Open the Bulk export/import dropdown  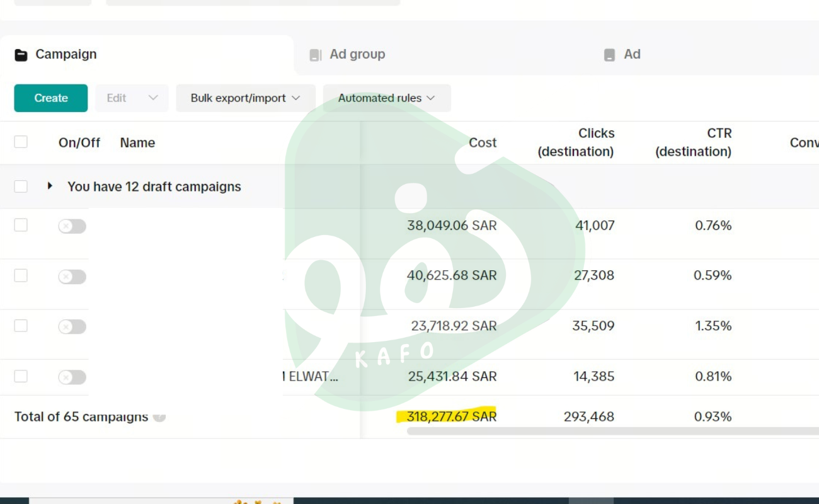pyautogui.click(x=245, y=98)
